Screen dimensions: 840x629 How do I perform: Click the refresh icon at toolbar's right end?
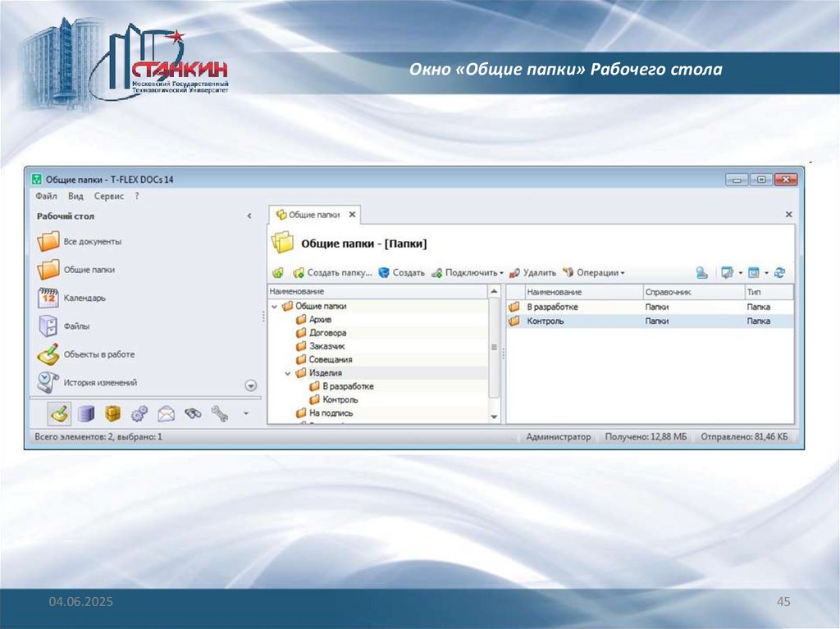point(780,273)
